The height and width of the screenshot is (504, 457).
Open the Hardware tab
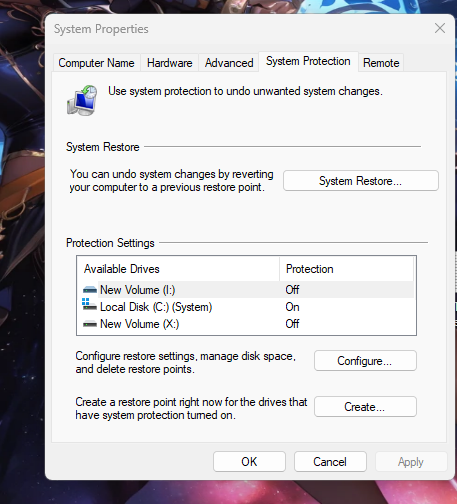170,63
